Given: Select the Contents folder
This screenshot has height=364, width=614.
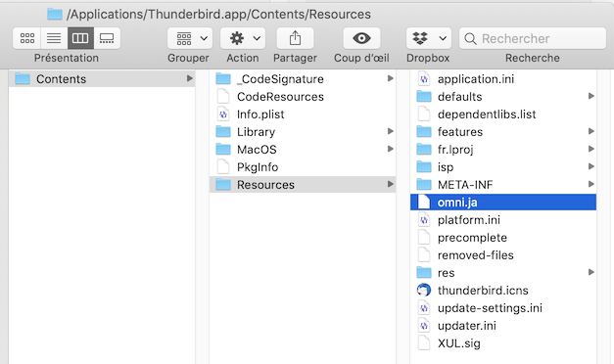Looking at the screenshot, I should tap(102, 79).
